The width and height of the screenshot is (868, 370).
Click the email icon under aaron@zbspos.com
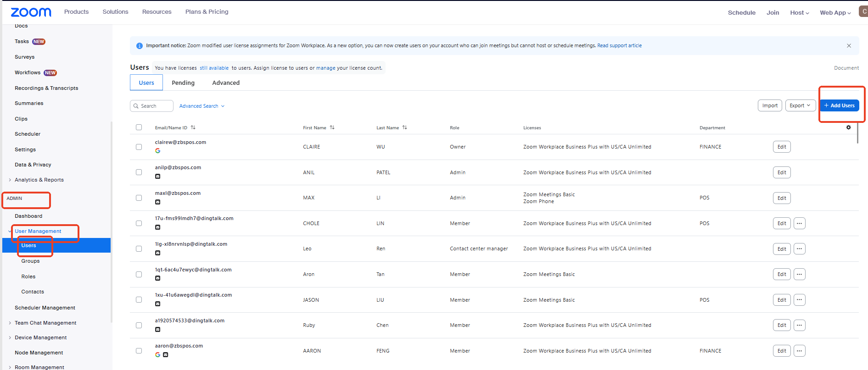tap(166, 354)
